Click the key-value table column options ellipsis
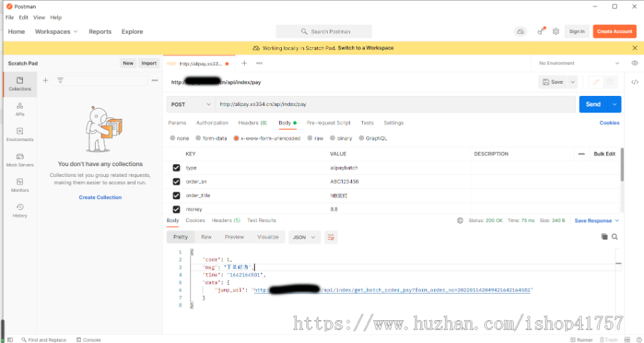Screen dimensions: 644x343 [582, 154]
